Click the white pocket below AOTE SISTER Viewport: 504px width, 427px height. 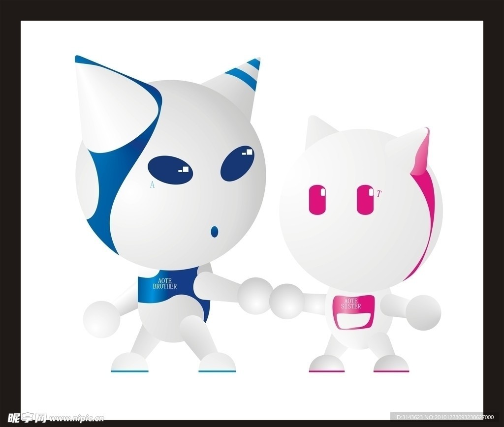[353, 321]
